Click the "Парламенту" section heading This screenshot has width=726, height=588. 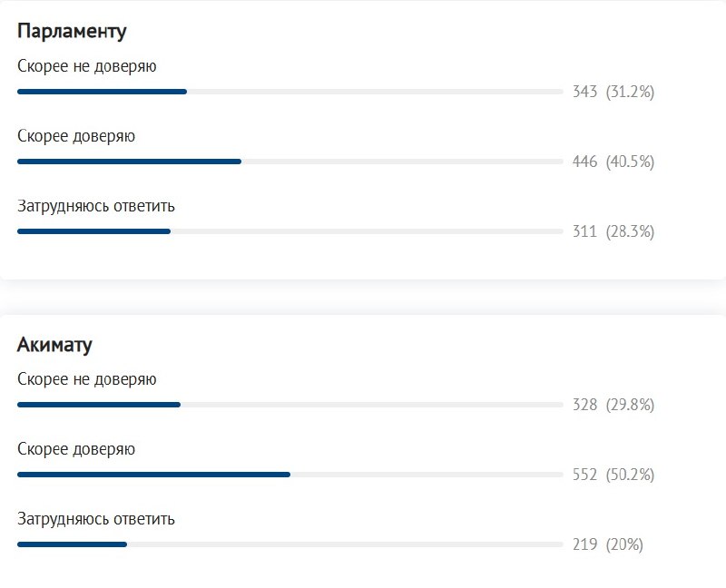72,31
